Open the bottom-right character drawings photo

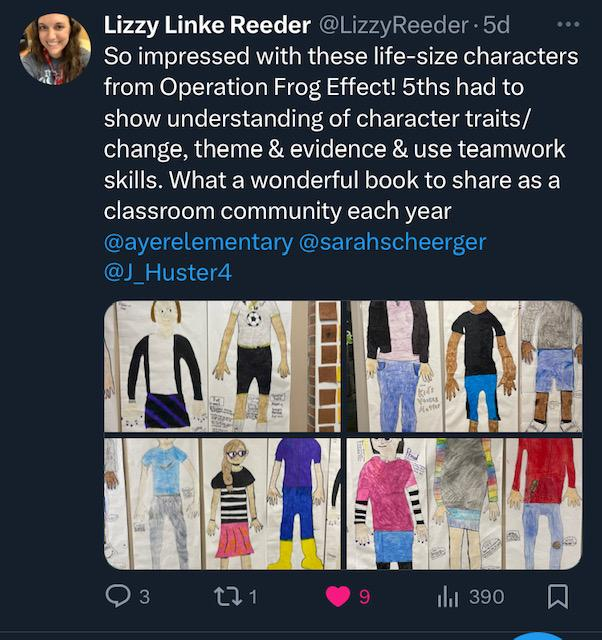463,503
